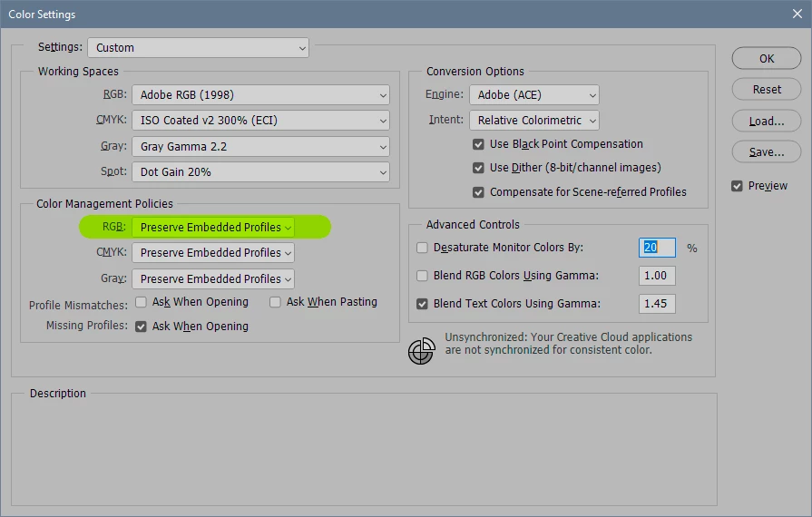Enable Desaturate Monitor Colors By

click(422, 248)
